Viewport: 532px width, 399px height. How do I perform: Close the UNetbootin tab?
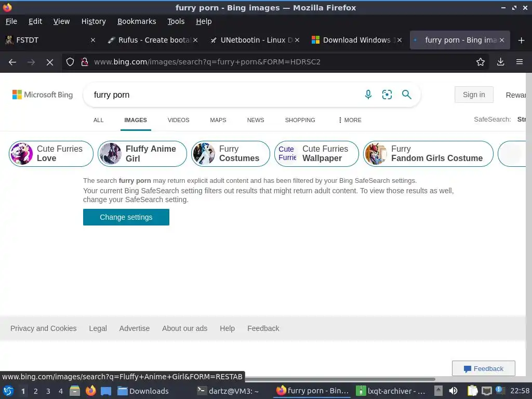point(297,40)
